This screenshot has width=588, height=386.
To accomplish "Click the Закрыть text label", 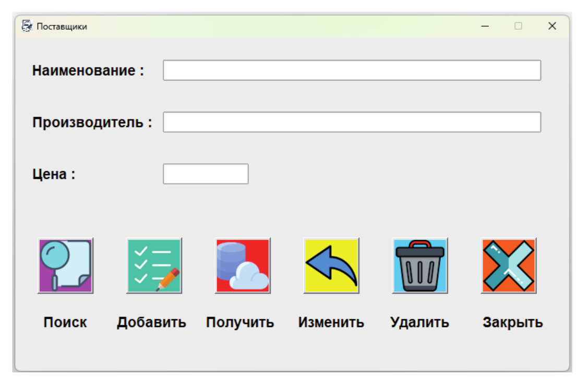I will tap(512, 322).
